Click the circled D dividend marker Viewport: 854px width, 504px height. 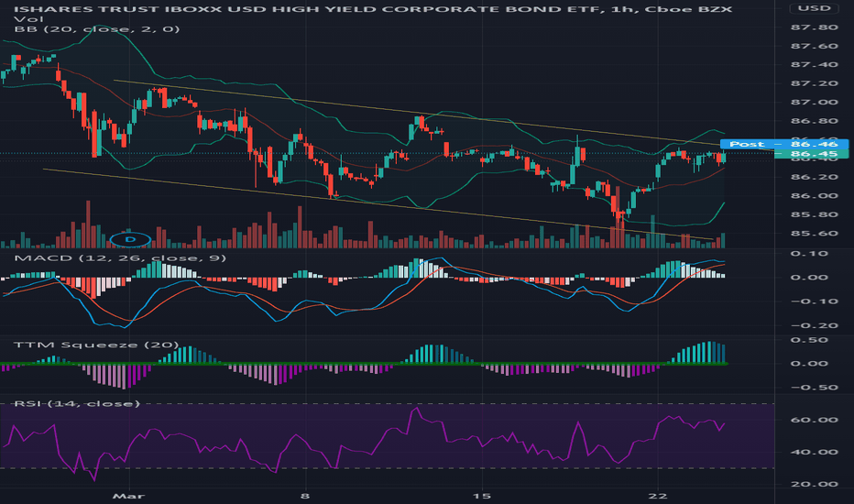(130, 240)
